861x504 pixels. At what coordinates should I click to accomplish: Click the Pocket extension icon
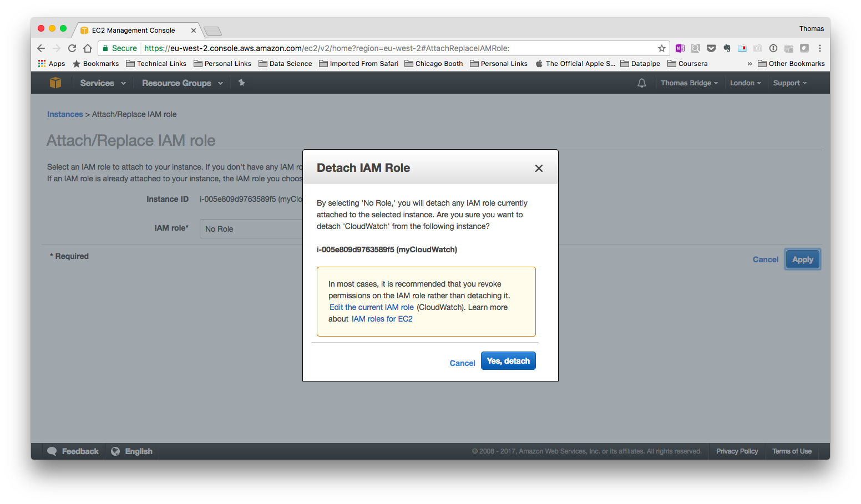(x=711, y=48)
